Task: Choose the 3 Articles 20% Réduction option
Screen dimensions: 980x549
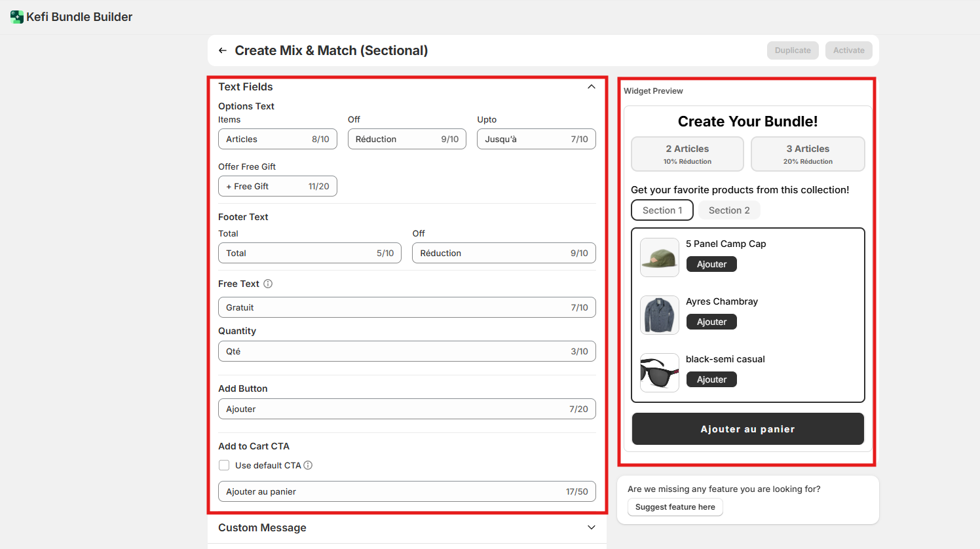Action: [x=808, y=154]
